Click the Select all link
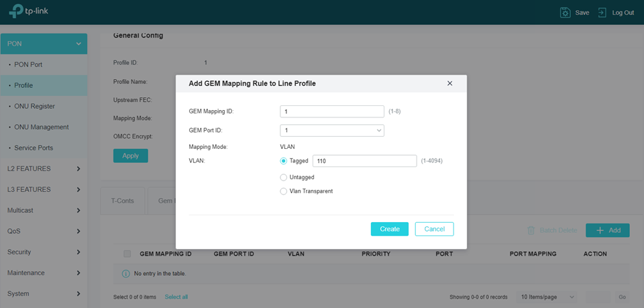Image resolution: width=644 pixels, height=308 pixels. click(176, 297)
